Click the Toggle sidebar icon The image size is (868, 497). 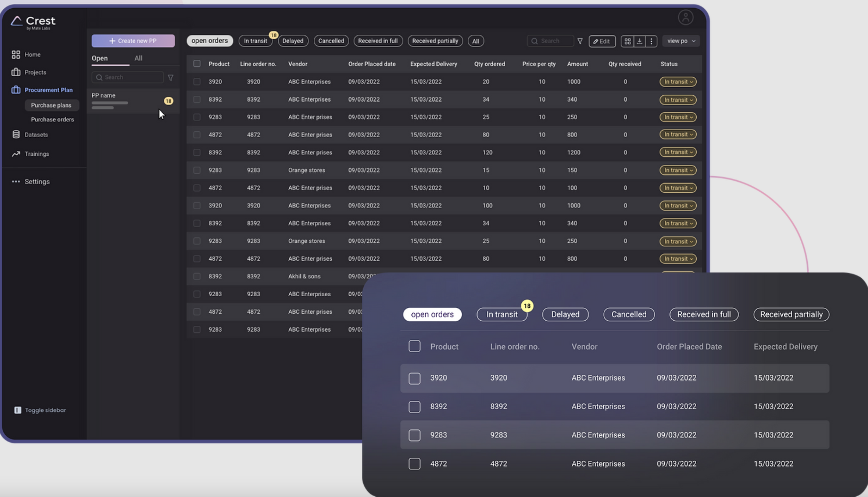[18, 410]
